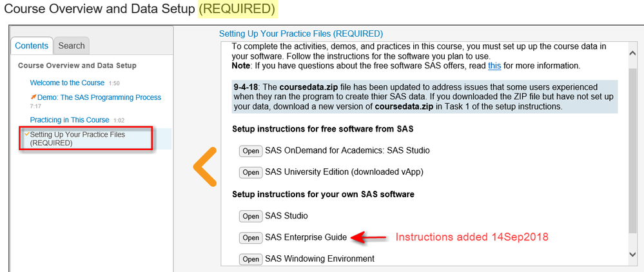Switch to the Search tab
This screenshot has width=644, height=272.
(71, 45)
